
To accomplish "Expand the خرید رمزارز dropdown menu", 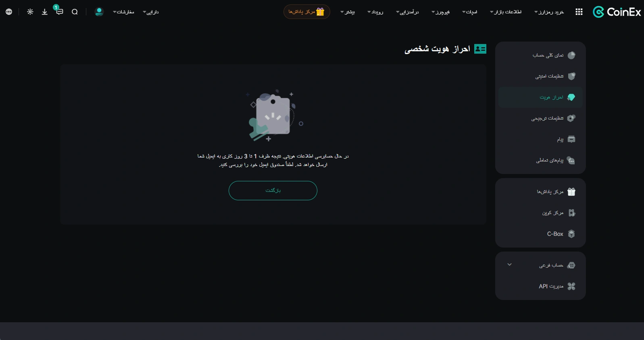I will [549, 12].
